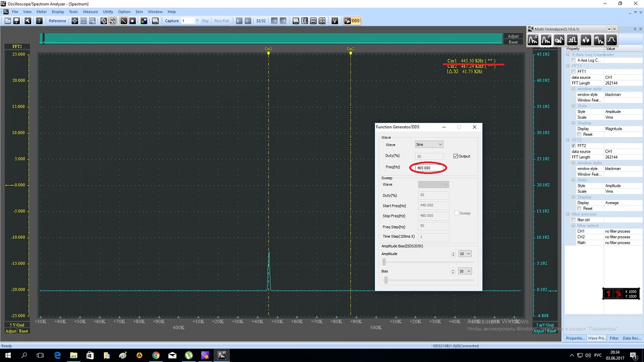Toggle the Output checkbox in Function Generator
644x362 pixels.
click(x=456, y=156)
